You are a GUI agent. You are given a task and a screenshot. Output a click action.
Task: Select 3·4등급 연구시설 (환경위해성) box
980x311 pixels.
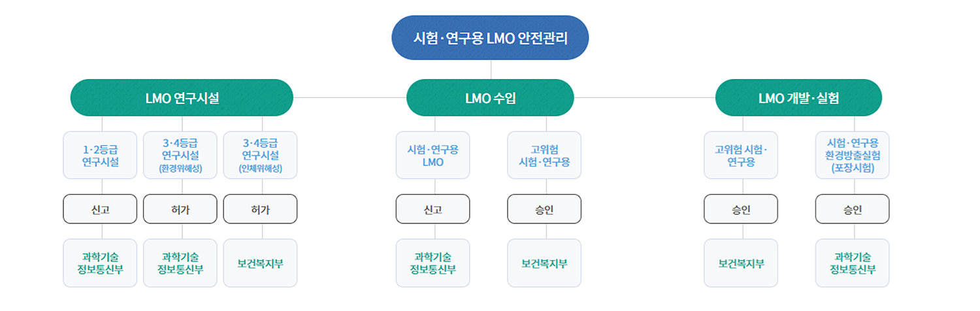[182, 155]
